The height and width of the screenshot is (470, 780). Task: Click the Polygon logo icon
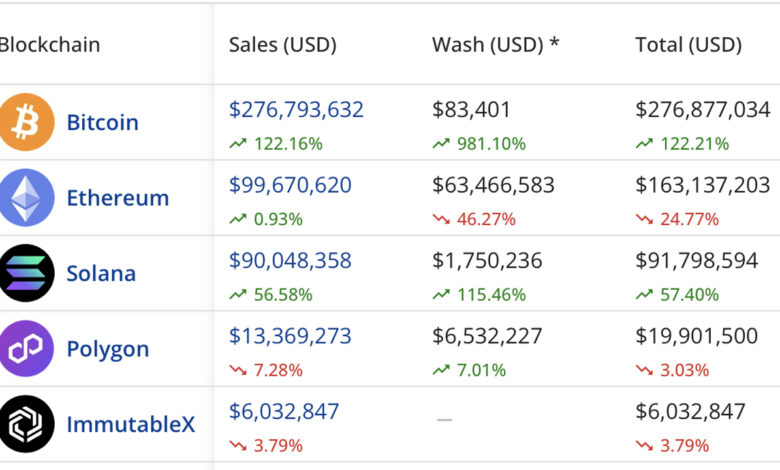coord(27,349)
